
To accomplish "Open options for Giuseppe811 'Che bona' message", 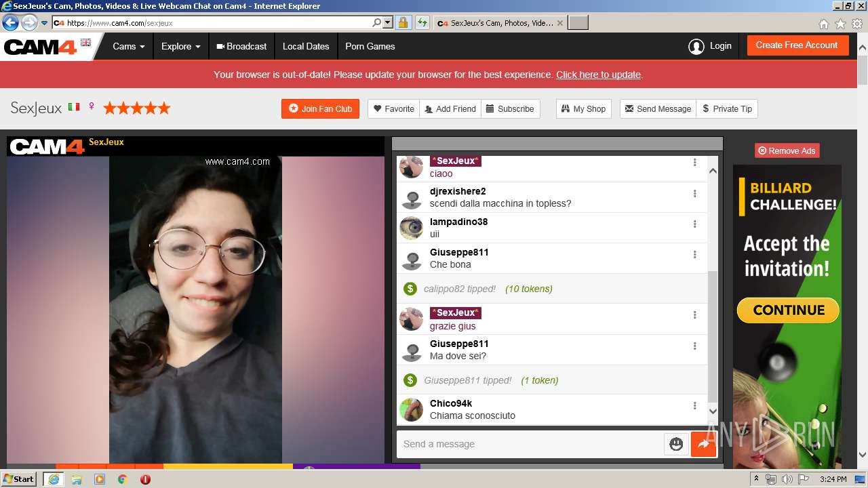I will coord(694,254).
